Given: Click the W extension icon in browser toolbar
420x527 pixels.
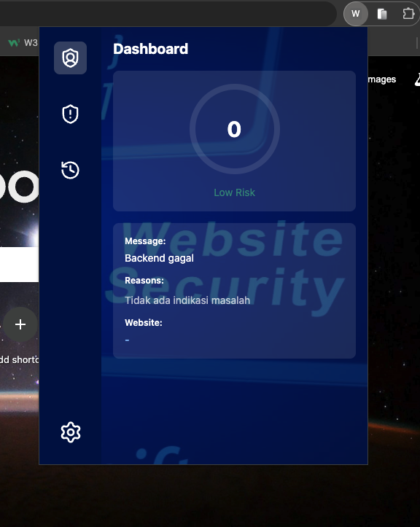Looking at the screenshot, I should [355, 14].
